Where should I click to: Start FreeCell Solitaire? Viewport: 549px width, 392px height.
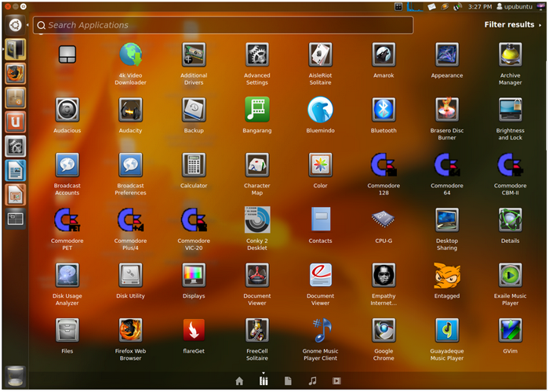tap(257, 330)
